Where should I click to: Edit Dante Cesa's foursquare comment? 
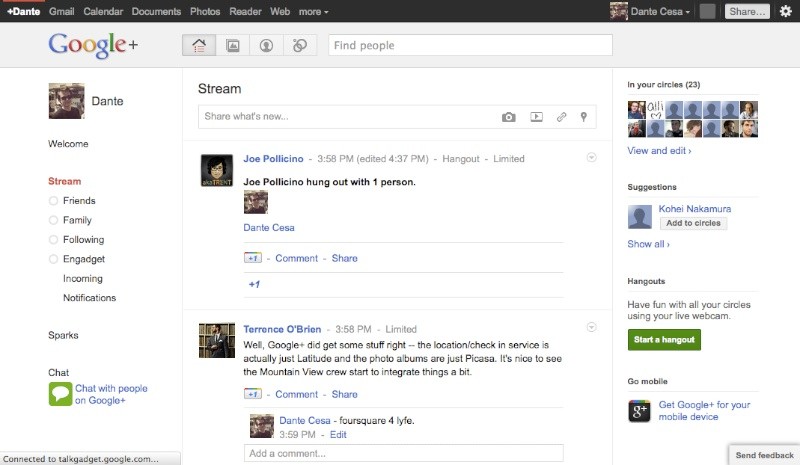tap(338, 434)
